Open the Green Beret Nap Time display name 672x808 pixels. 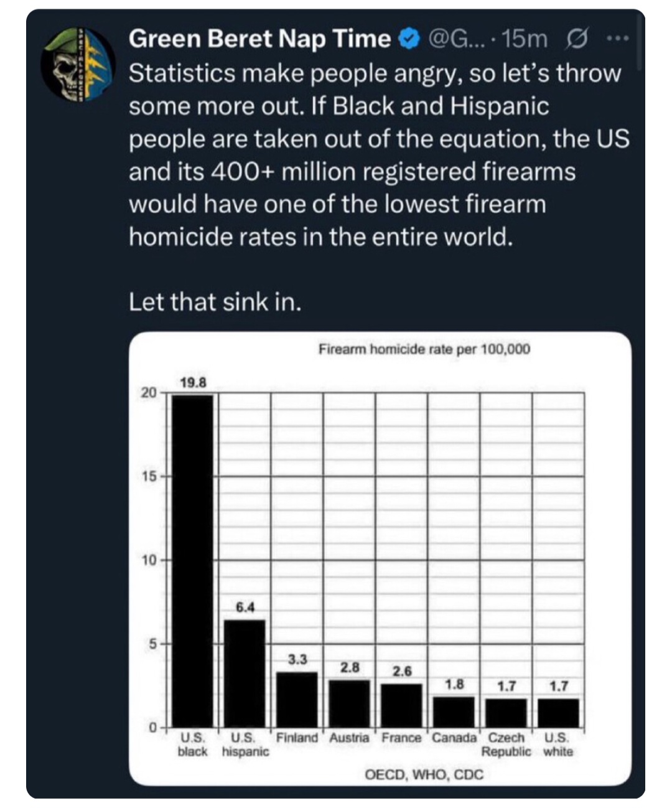(x=259, y=39)
